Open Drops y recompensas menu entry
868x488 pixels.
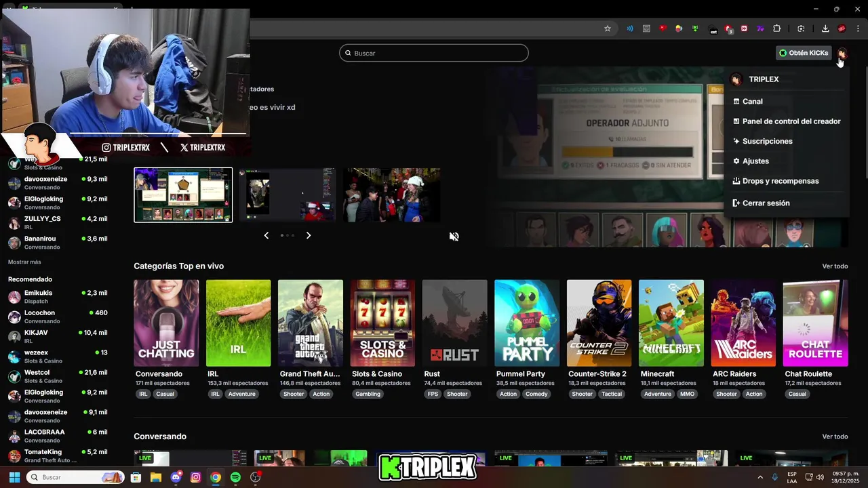(x=787, y=181)
